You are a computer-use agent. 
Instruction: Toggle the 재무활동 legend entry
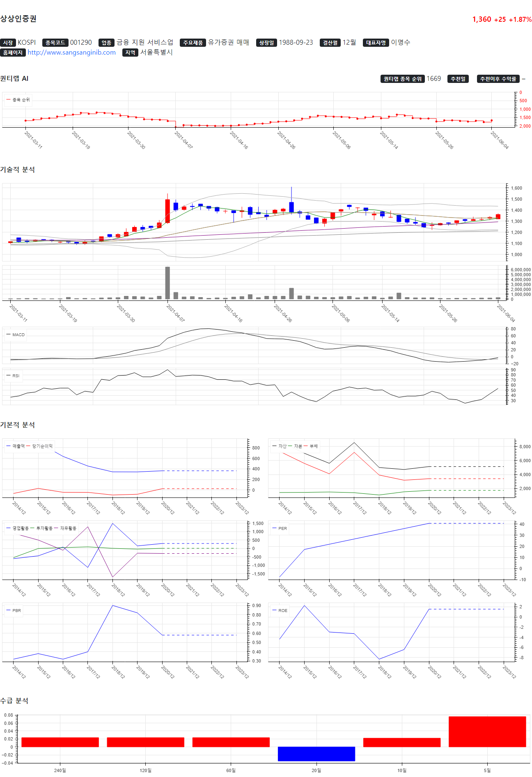pyautogui.click(x=65, y=529)
